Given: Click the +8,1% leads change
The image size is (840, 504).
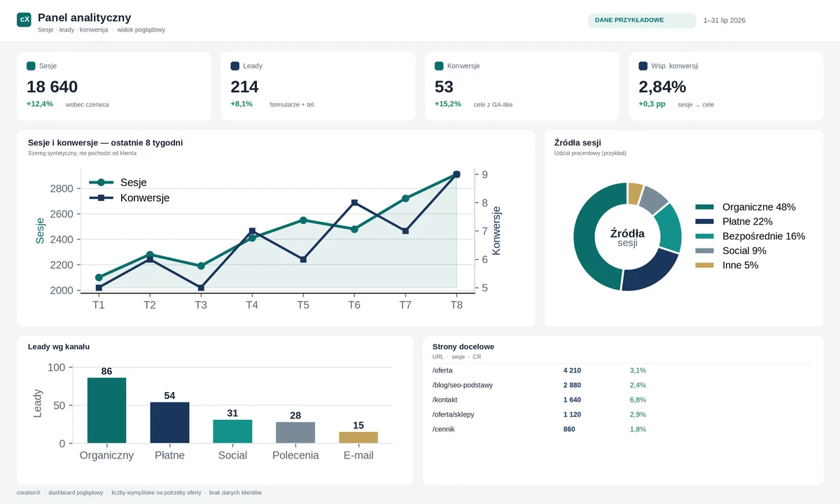Looking at the screenshot, I should (x=241, y=104).
